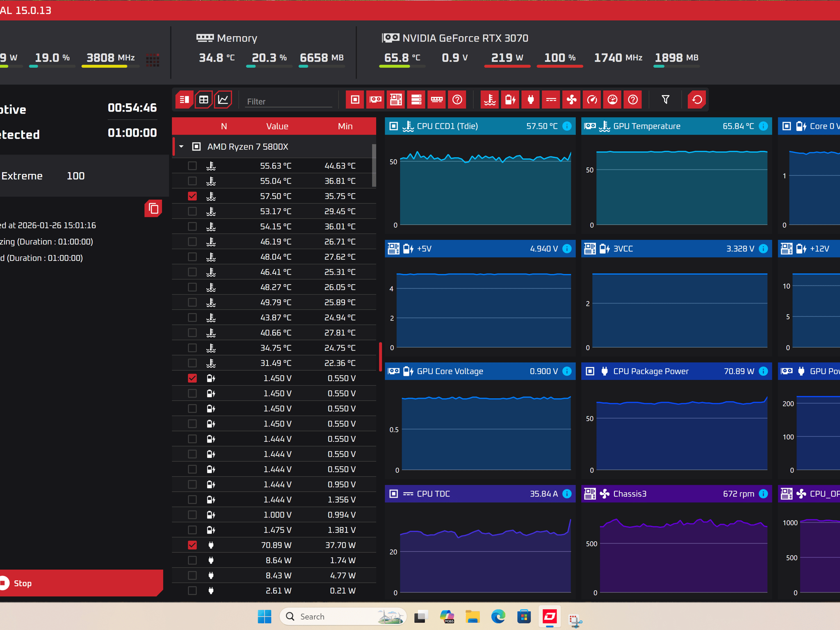Click the circular-arrow reset icon

tap(697, 100)
